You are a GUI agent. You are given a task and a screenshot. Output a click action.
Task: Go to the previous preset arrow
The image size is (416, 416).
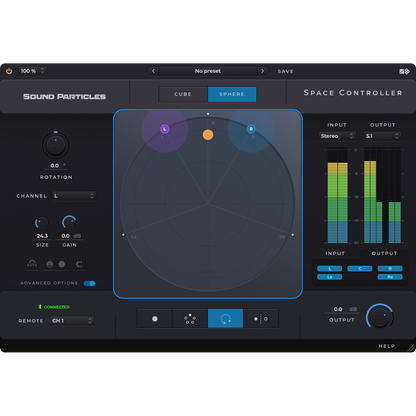[x=153, y=71]
